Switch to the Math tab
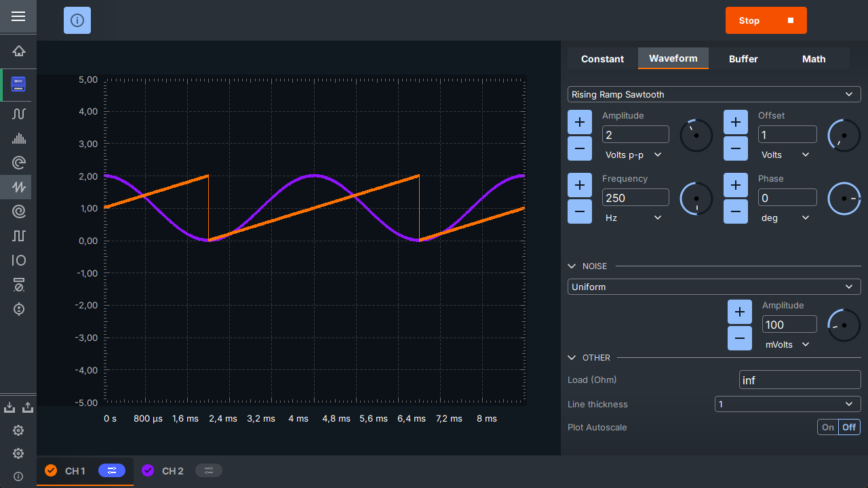The height and width of the screenshot is (488, 868). tap(814, 59)
